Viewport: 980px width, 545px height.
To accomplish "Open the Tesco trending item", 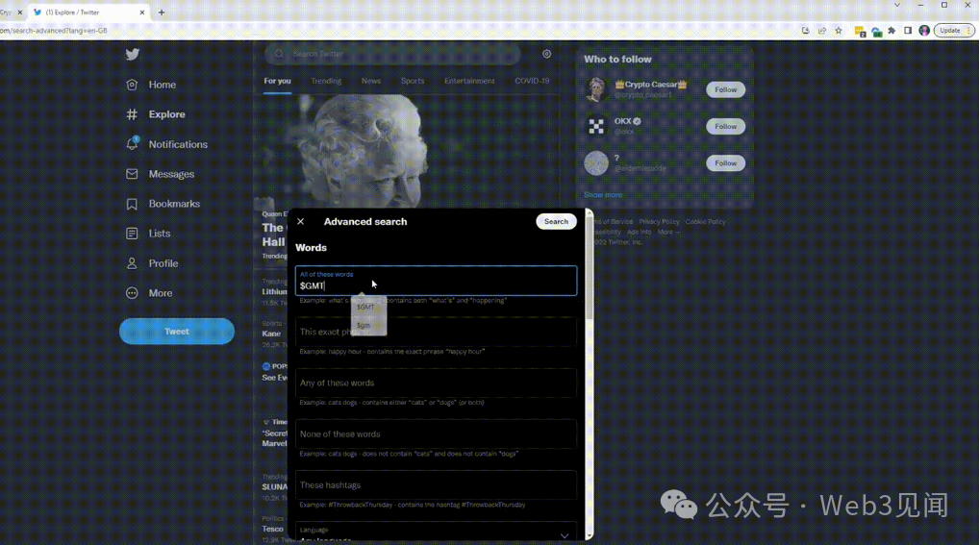I will (272, 529).
